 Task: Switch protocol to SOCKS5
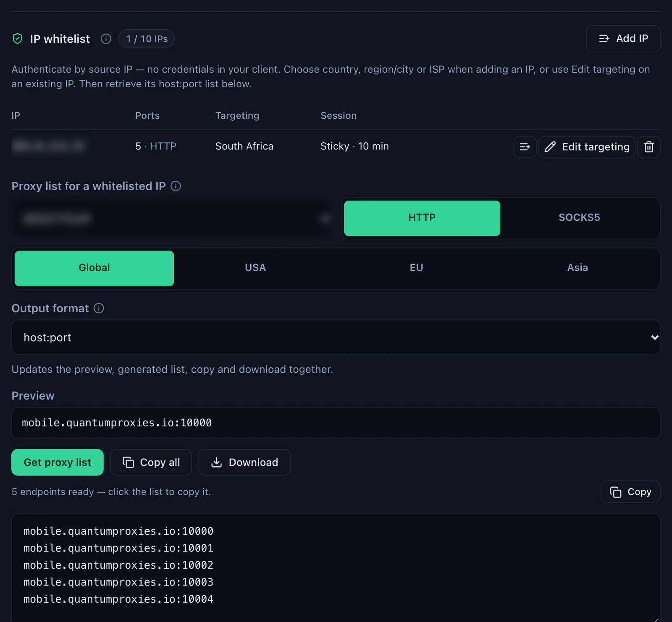point(579,218)
